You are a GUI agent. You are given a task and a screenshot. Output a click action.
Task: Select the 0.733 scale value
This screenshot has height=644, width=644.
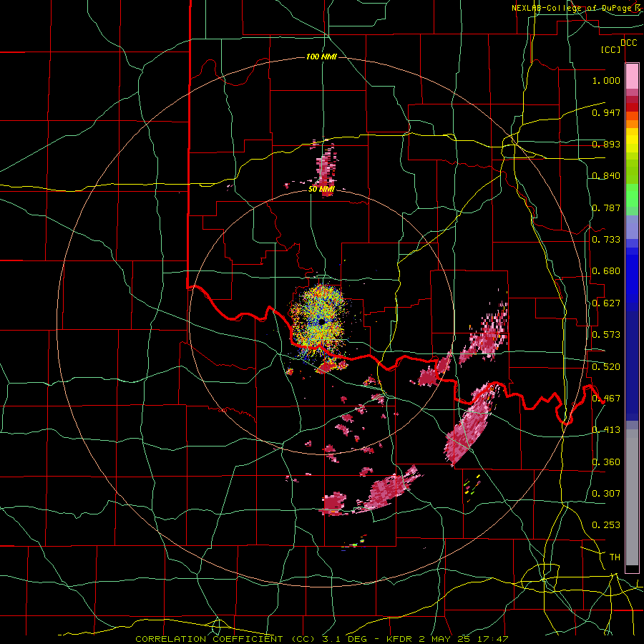click(x=606, y=239)
